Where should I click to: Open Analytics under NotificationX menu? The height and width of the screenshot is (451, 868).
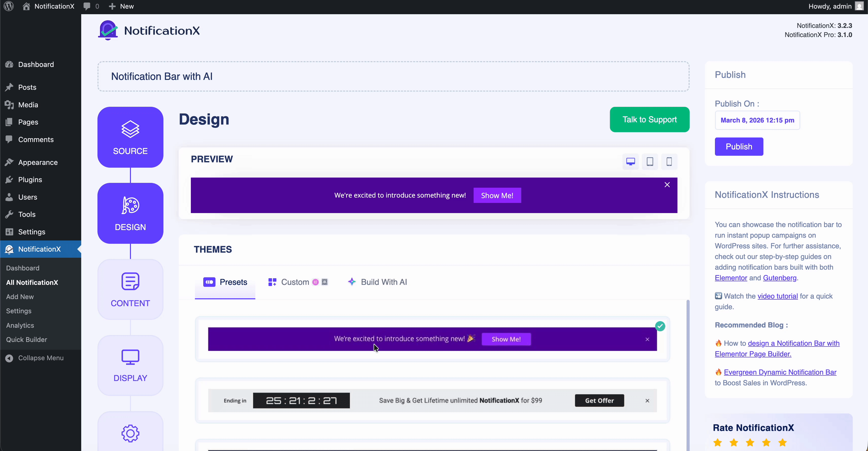[20, 325]
